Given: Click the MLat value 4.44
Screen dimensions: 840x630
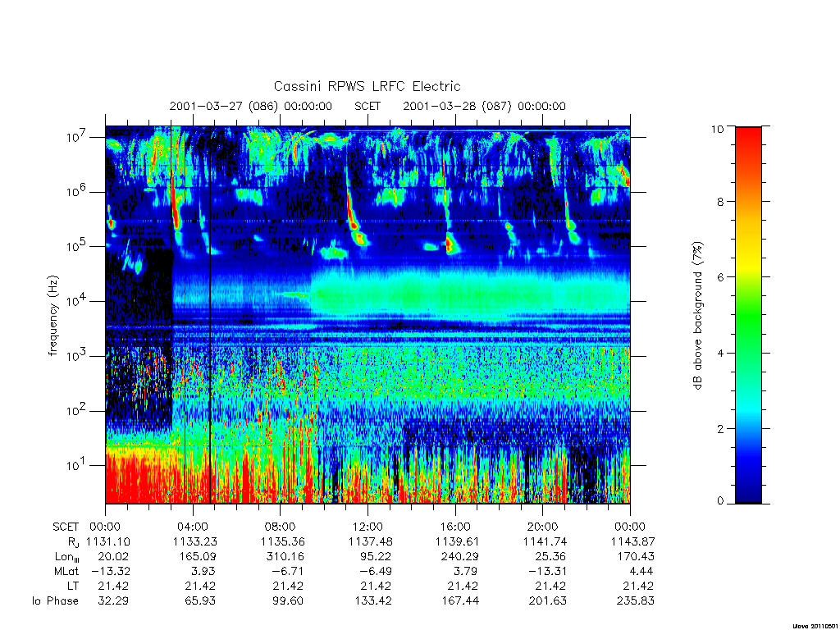Looking at the screenshot, I should click(641, 571).
